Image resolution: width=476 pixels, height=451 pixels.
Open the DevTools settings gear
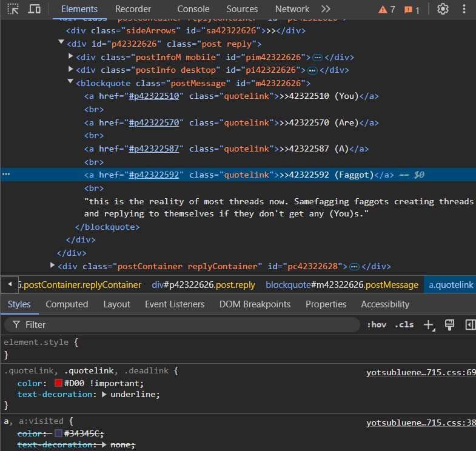coord(443,9)
